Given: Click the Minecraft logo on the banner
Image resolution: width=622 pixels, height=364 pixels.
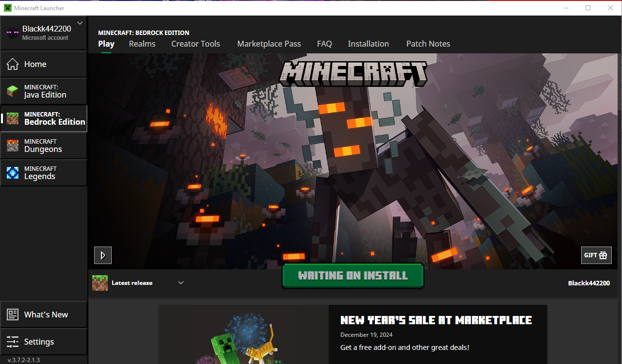Looking at the screenshot, I should pyautogui.click(x=353, y=73).
